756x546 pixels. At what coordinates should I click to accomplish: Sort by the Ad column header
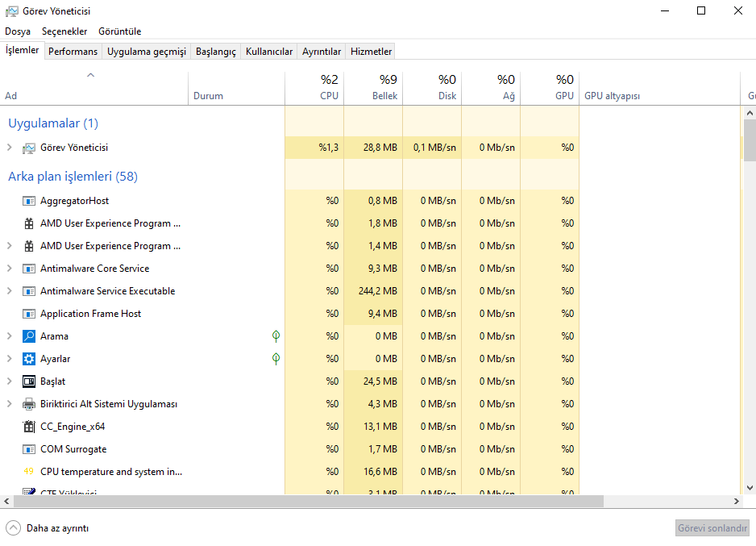click(x=94, y=88)
